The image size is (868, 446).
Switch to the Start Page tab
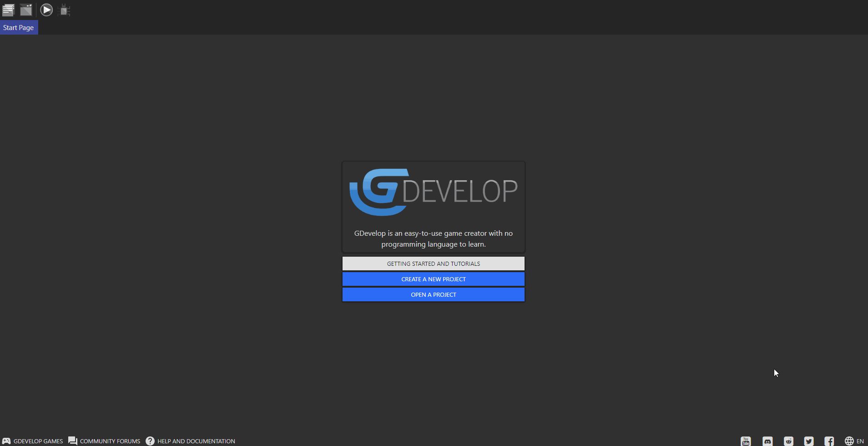click(18, 27)
